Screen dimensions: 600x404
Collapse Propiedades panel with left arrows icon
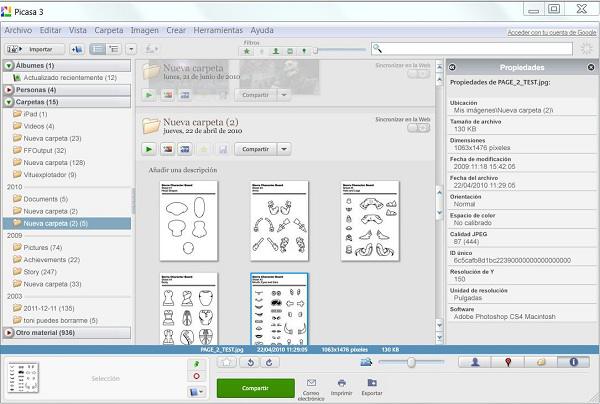pyautogui.click(x=452, y=67)
